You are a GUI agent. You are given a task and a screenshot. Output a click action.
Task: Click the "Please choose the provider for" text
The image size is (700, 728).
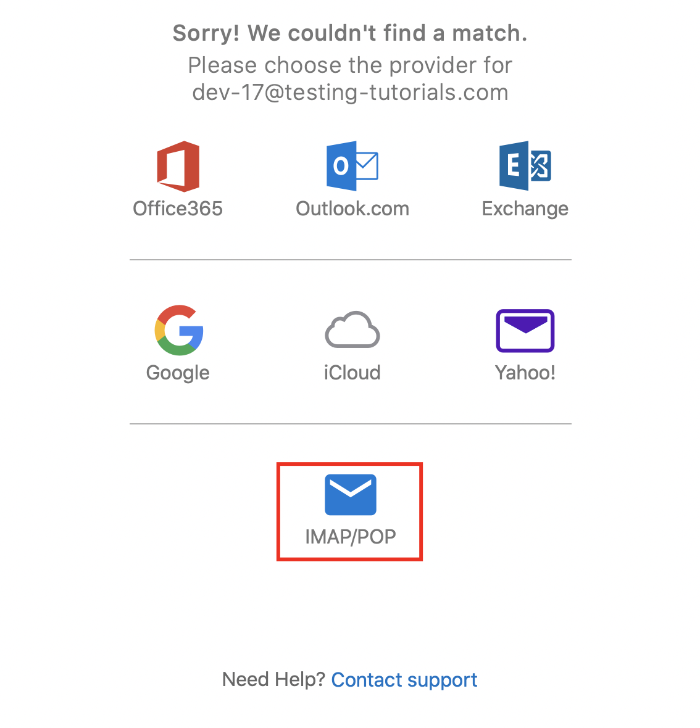tap(350, 65)
